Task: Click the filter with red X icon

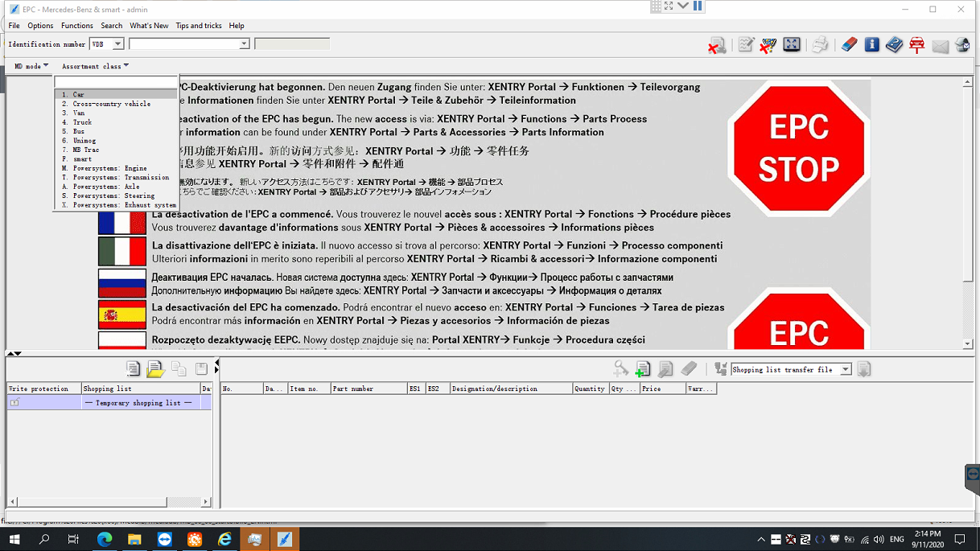Action: tap(768, 45)
